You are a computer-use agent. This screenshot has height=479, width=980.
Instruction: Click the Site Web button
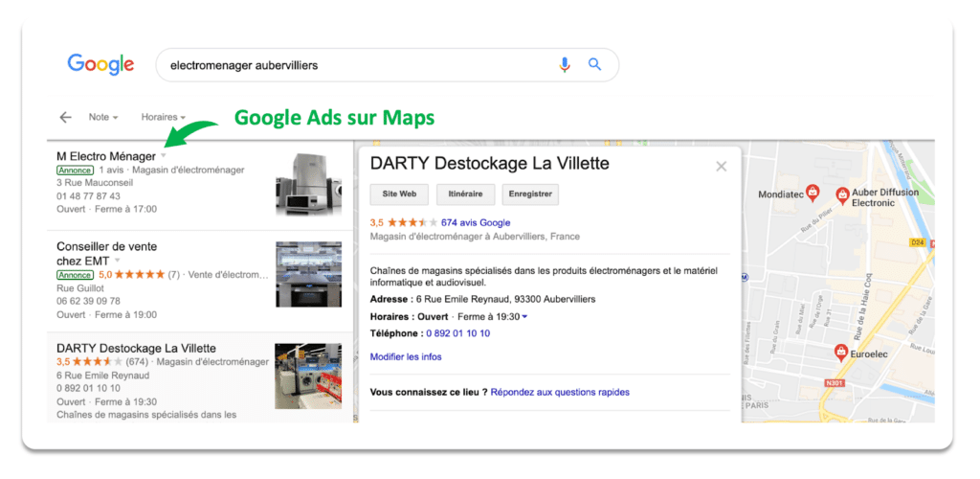(x=399, y=194)
